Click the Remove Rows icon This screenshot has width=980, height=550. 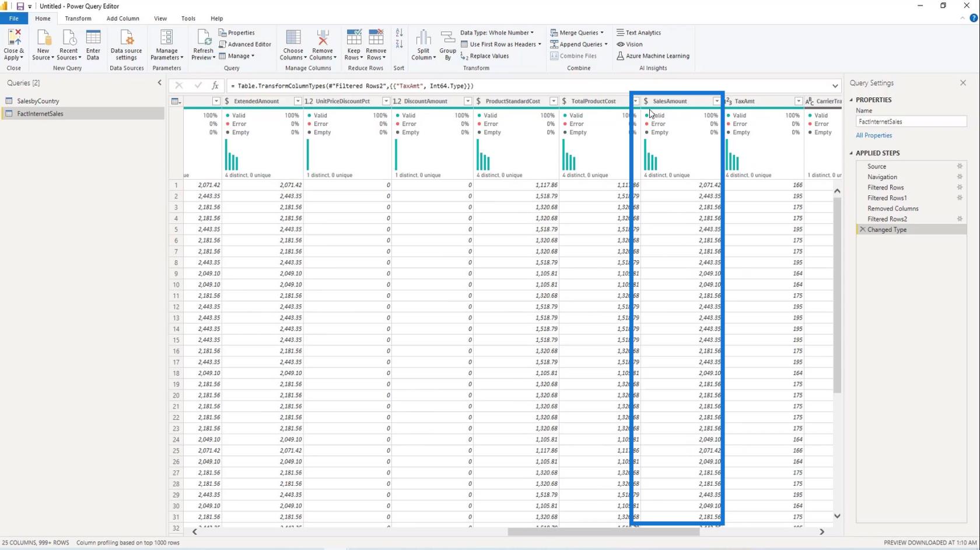(x=376, y=37)
